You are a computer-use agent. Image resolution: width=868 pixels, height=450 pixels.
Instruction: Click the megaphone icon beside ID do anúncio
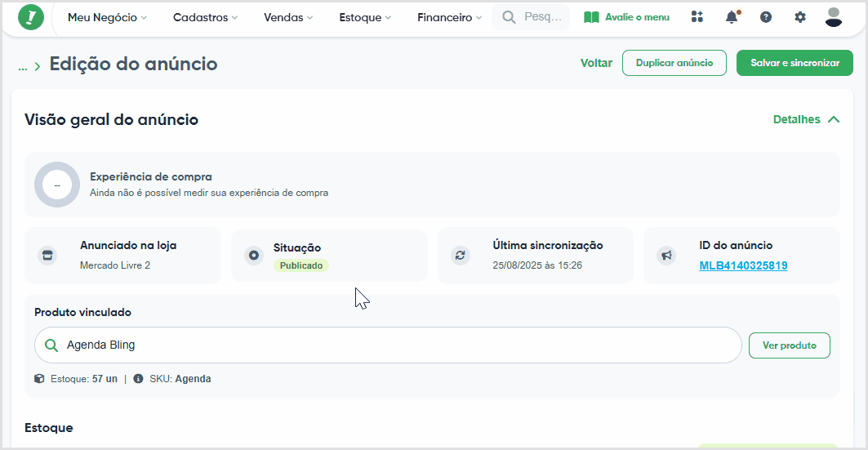[666, 255]
